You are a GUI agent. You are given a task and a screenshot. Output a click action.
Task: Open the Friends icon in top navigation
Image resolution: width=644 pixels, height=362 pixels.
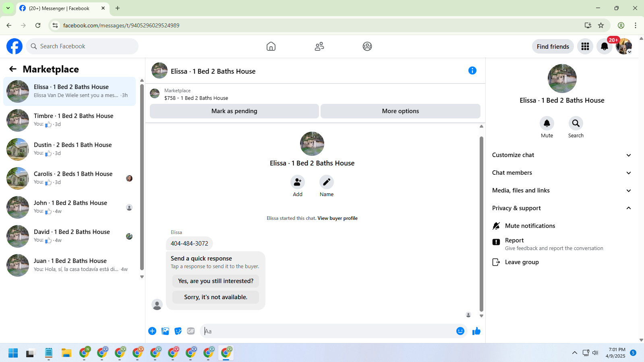pos(319,46)
